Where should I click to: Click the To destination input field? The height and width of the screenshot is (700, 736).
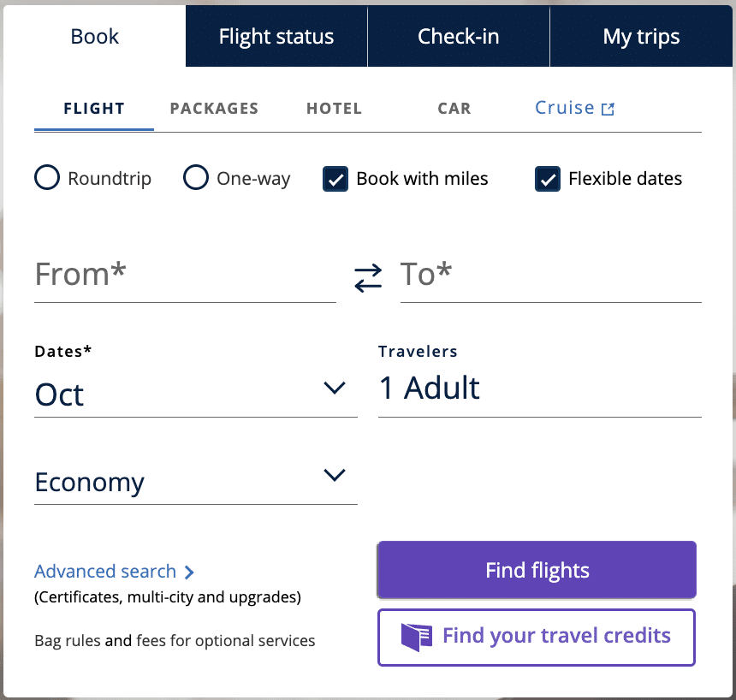550,276
